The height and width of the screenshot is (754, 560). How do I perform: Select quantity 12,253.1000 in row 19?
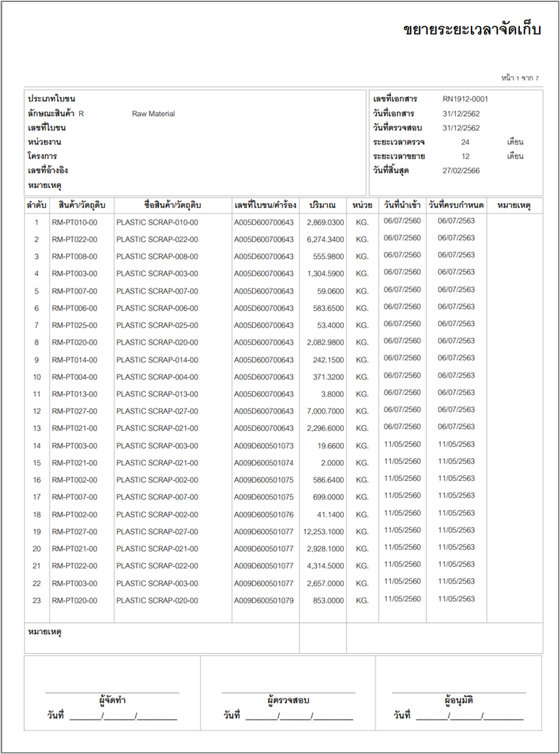click(324, 532)
